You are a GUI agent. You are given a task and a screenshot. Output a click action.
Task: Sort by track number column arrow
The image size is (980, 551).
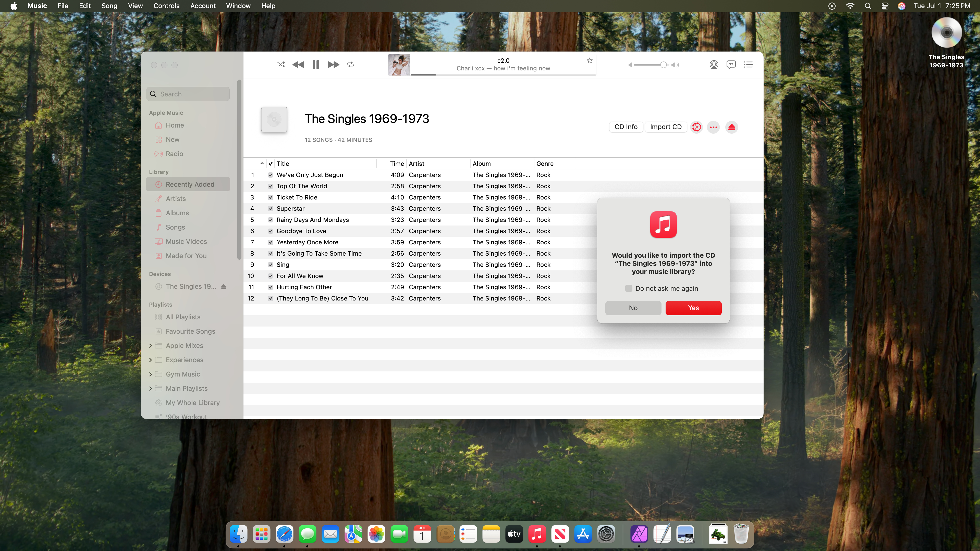coord(262,164)
